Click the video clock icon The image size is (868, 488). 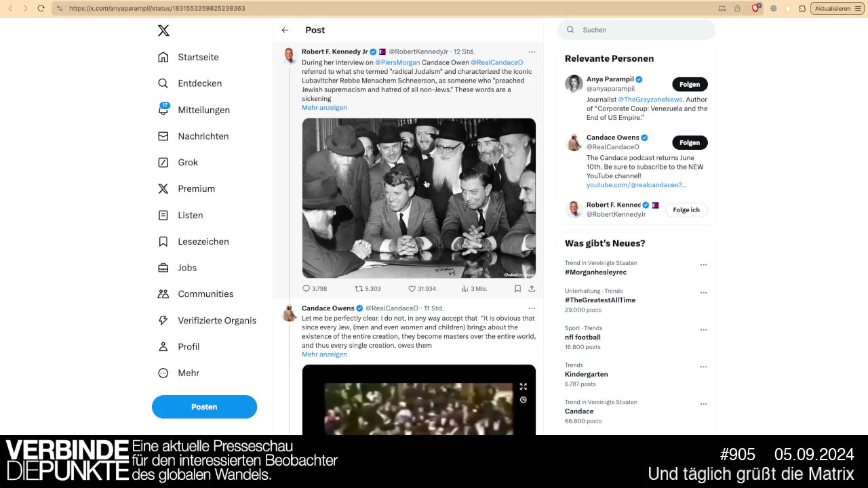pyautogui.click(x=523, y=400)
